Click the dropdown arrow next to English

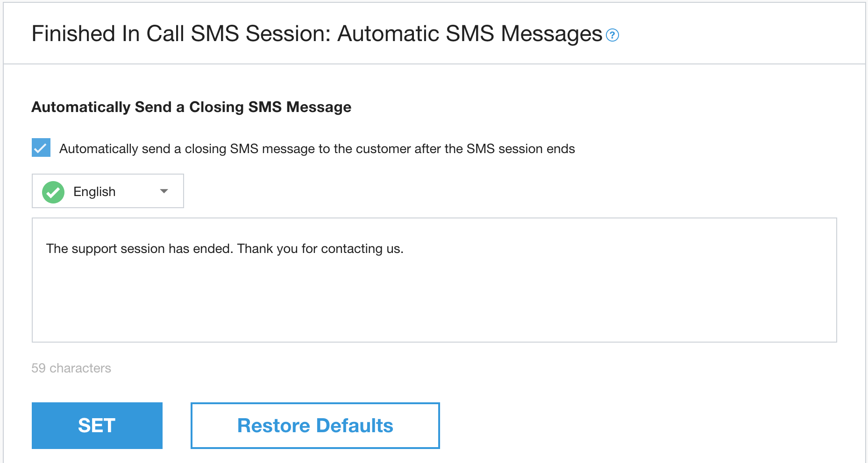coord(164,191)
